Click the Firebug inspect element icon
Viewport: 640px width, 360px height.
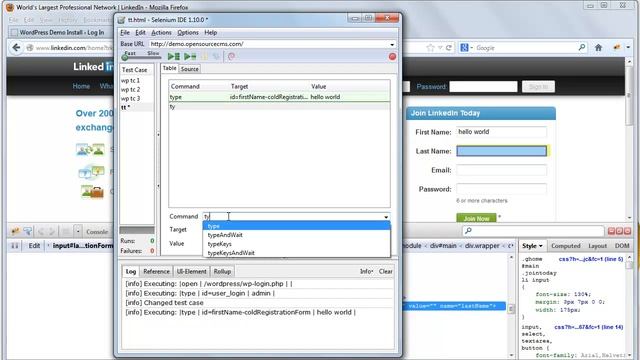(x=28, y=231)
